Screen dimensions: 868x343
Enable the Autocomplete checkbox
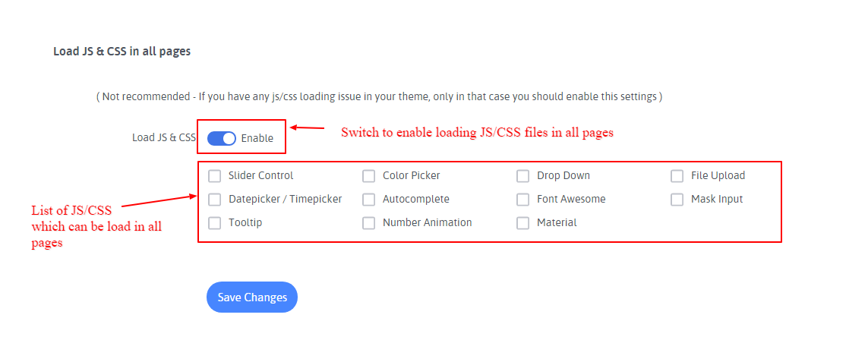click(x=369, y=200)
